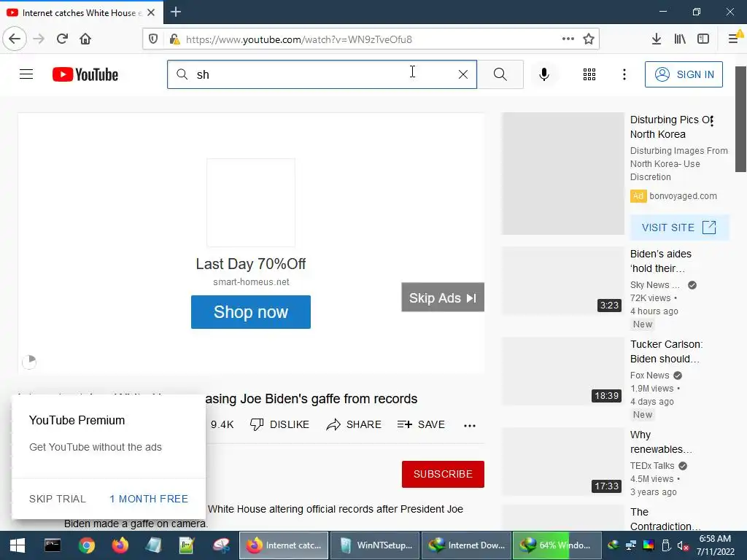Open a new browser tab with plus
The height and width of the screenshot is (560, 747).
tap(176, 12)
